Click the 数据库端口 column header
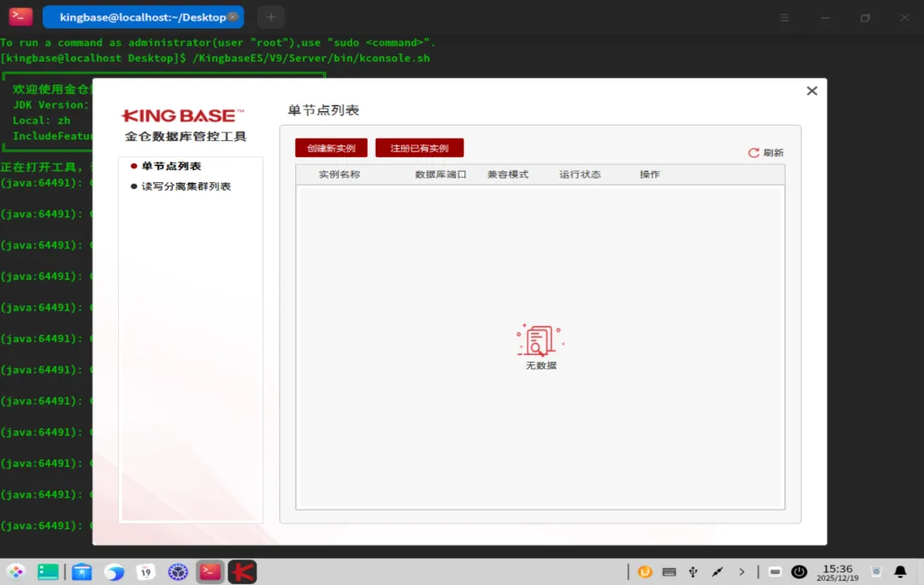 pos(441,174)
